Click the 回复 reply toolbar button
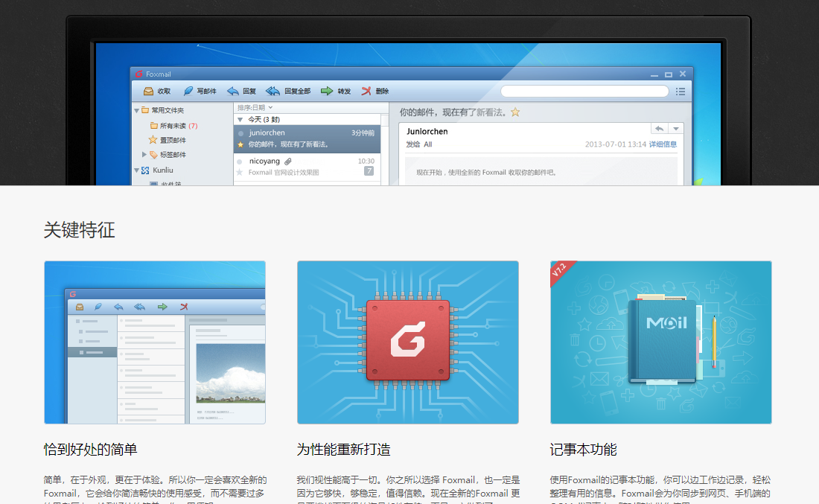The width and height of the screenshot is (819, 504). [242, 92]
